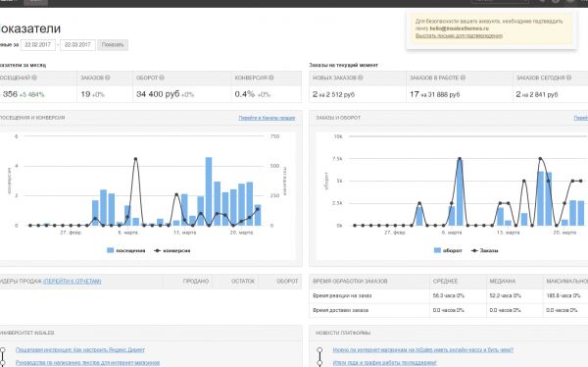Open the guide on writing texts for online stores
The width and height of the screenshot is (588, 367).
(87, 363)
